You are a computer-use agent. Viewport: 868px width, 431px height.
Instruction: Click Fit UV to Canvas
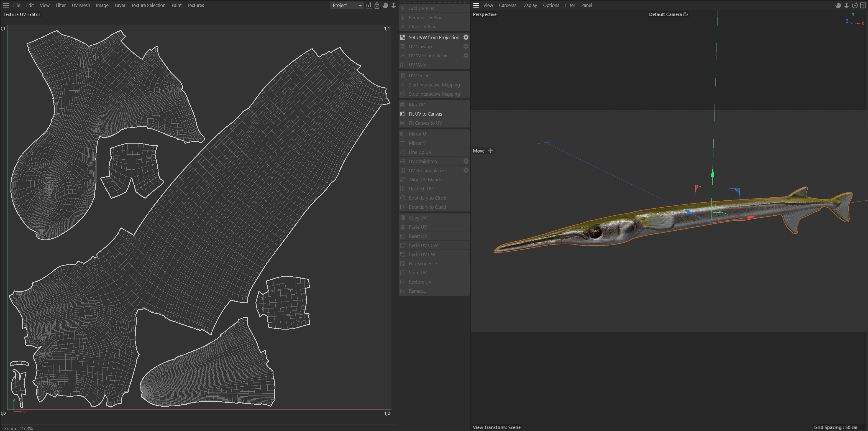click(x=425, y=114)
